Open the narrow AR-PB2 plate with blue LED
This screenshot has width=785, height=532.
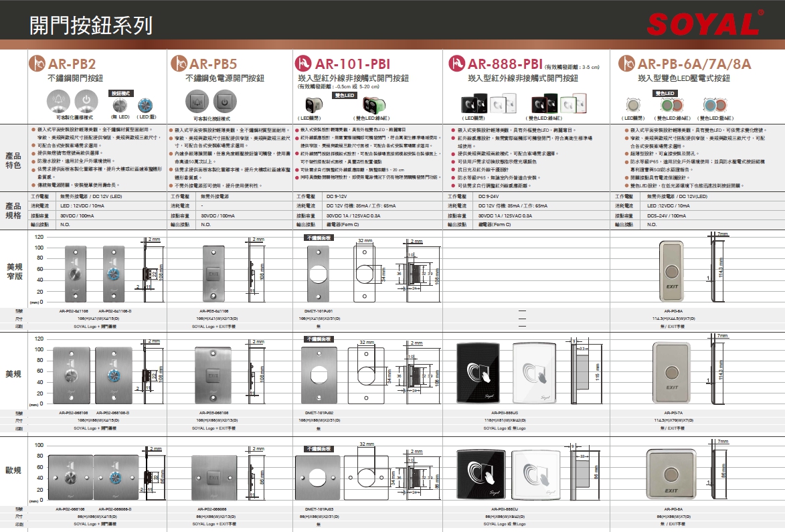[x=114, y=274]
